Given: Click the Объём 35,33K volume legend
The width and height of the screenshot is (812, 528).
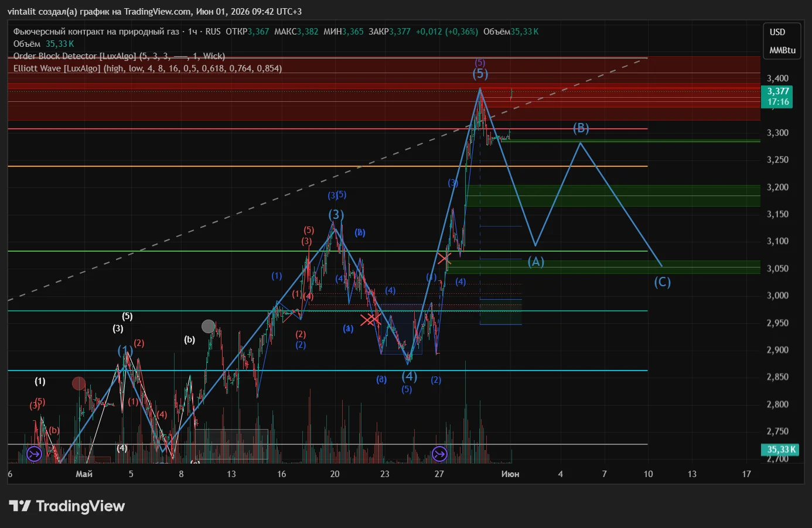Looking at the screenshot, I should [44, 44].
